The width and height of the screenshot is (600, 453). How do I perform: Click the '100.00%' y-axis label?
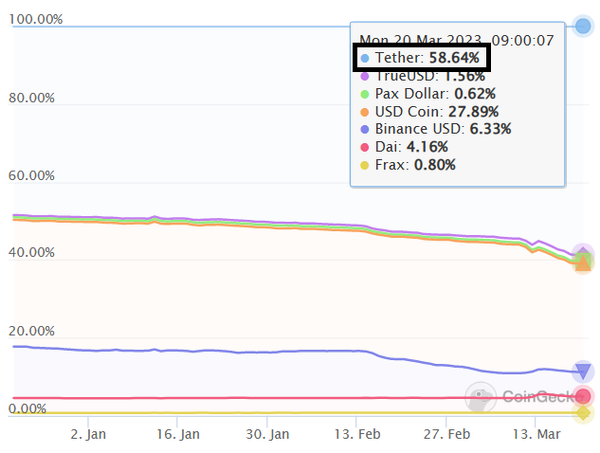[36, 19]
